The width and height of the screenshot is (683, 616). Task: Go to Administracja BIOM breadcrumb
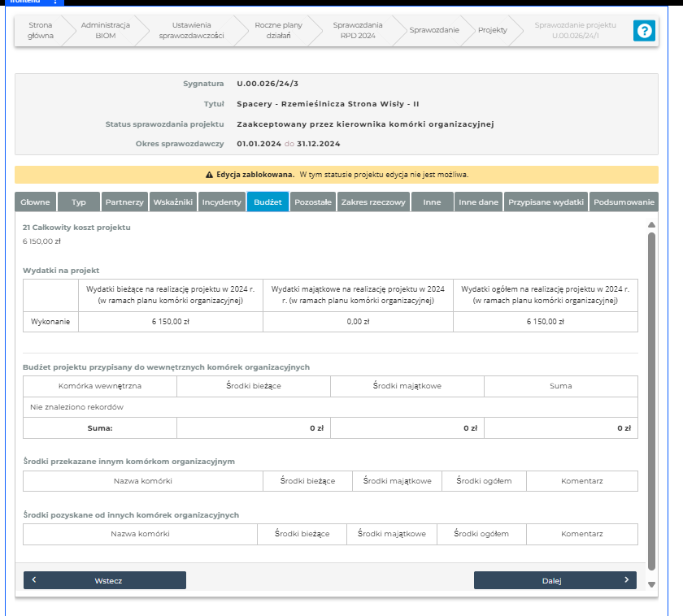coord(99,30)
